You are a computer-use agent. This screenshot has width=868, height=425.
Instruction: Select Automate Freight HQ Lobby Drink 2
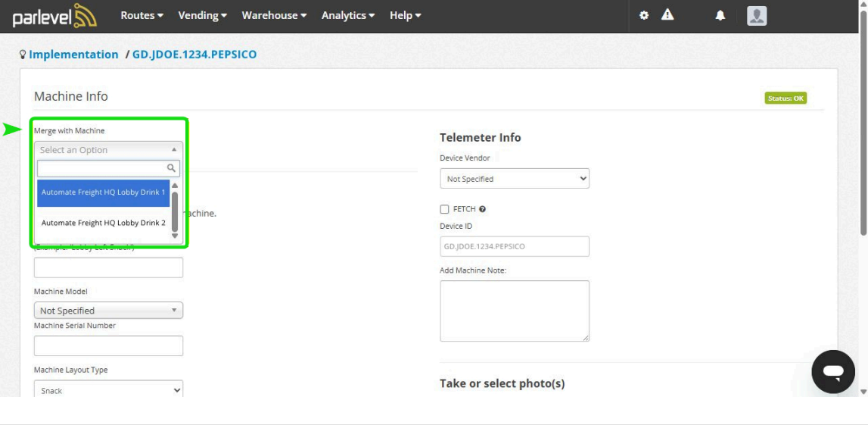click(x=103, y=223)
